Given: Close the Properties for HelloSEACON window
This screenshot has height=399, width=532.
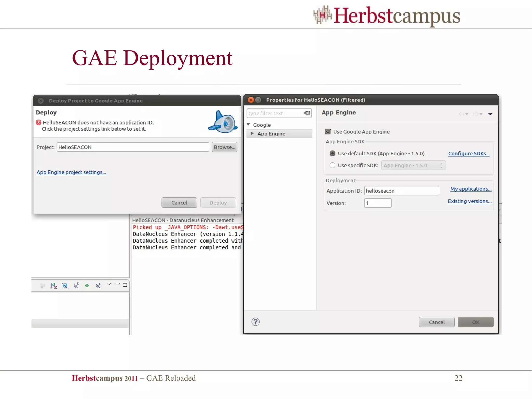Looking at the screenshot, I should 251,100.
